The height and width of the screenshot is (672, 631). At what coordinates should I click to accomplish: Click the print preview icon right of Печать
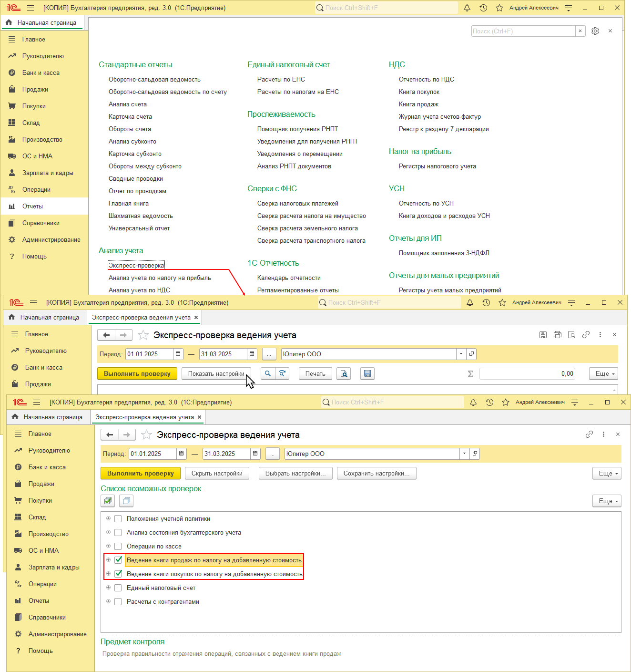point(344,374)
